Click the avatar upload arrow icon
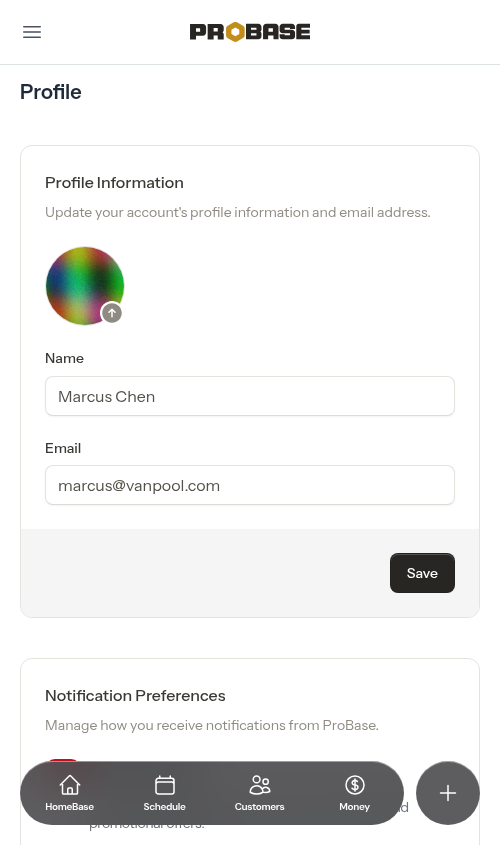This screenshot has height=845, width=500. tap(112, 313)
